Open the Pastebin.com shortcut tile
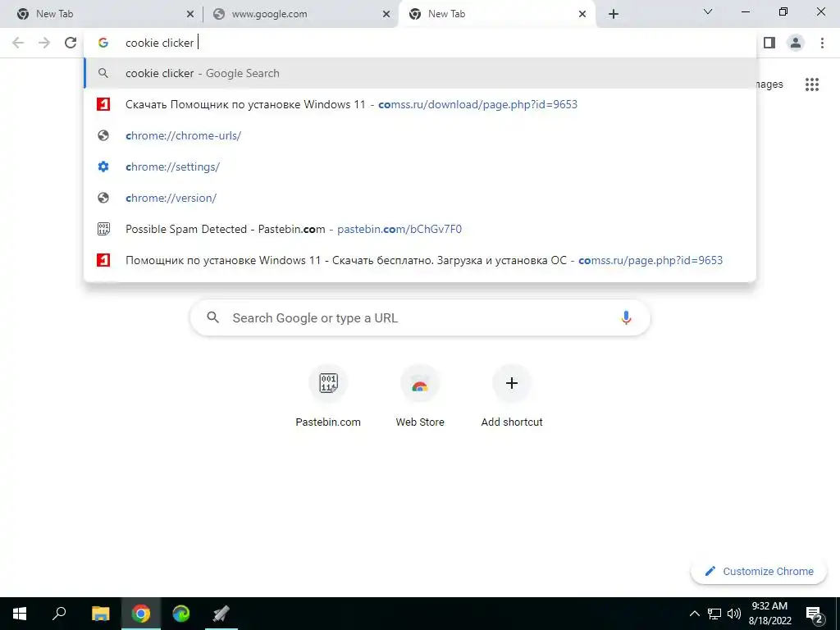840x630 pixels. [328, 396]
